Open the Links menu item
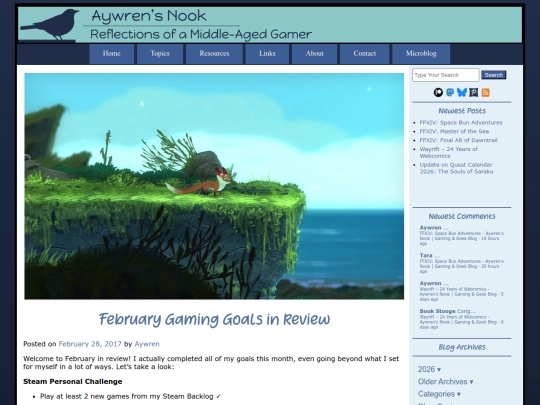 (267, 54)
